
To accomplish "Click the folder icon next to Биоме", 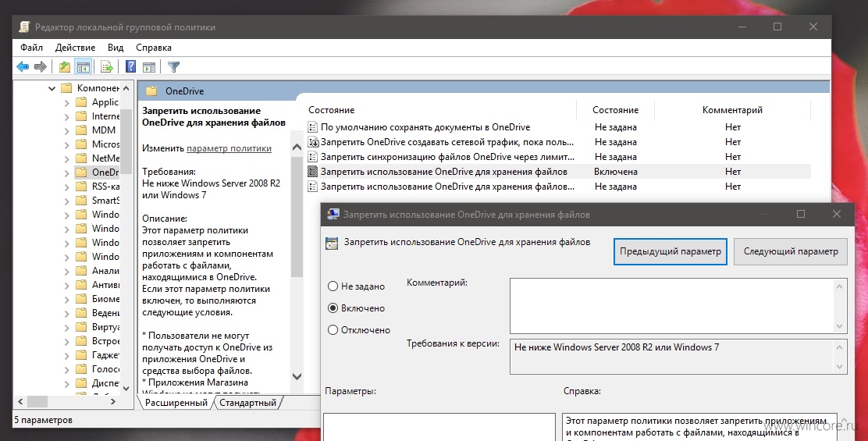I will 81,299.
